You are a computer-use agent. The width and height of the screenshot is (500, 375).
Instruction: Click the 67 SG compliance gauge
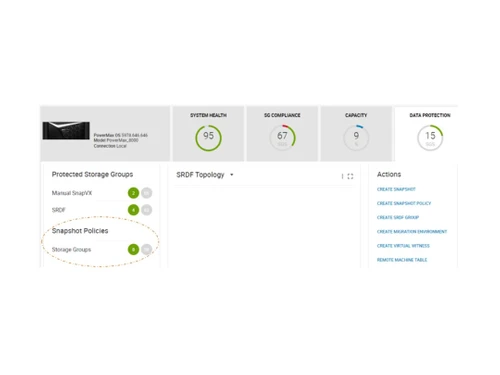coord(282,138)
